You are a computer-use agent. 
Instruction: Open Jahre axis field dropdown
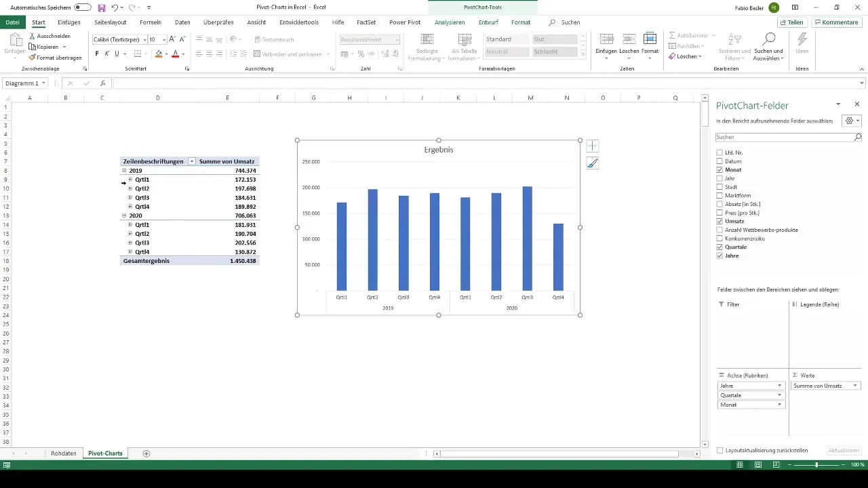coord(780,386)
